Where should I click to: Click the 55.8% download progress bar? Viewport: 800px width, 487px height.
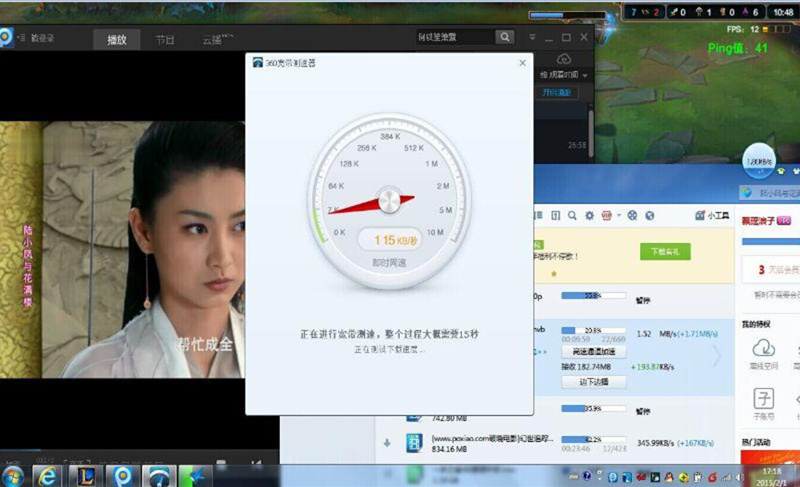coord(593,295)
